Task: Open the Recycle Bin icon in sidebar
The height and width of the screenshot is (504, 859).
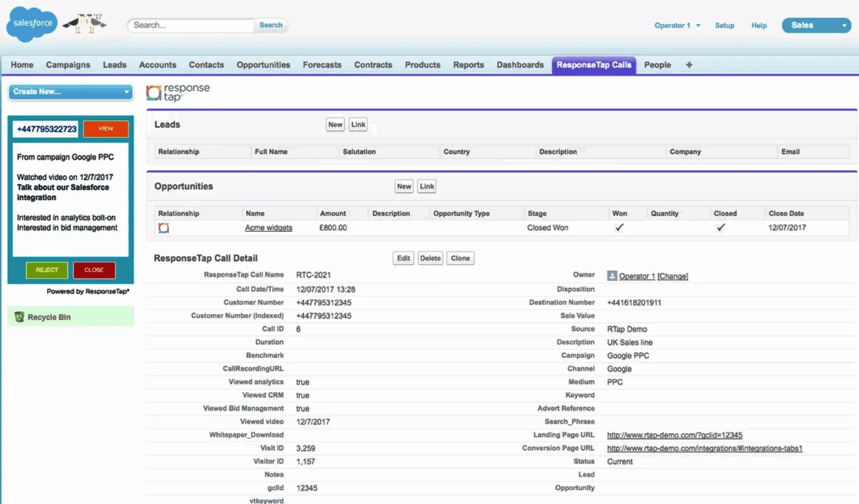Action: [20, 317]
